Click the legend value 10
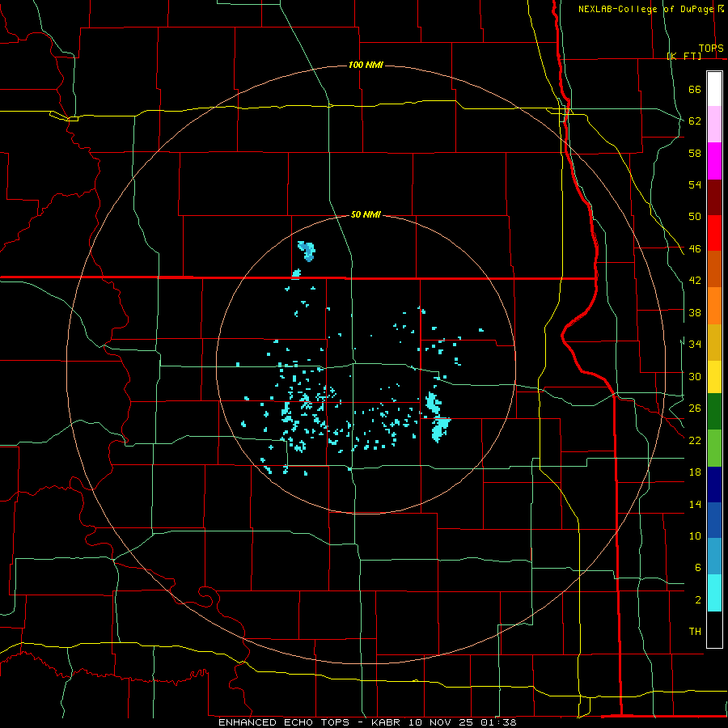Viewport: 728px width, 728px height. (695, 536)
